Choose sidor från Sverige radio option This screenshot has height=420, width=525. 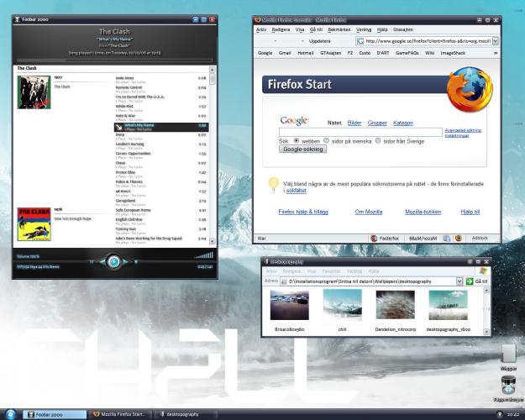coord(378,141)
